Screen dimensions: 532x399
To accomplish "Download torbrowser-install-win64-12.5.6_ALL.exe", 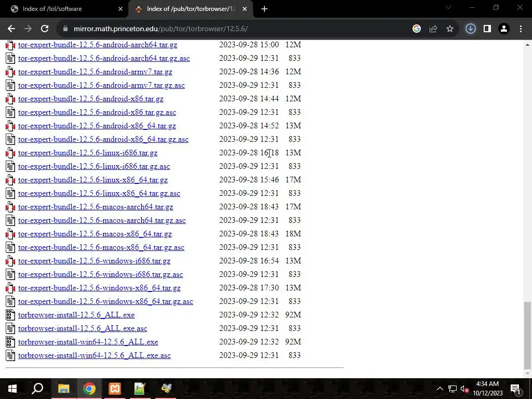I will point(88,342).
